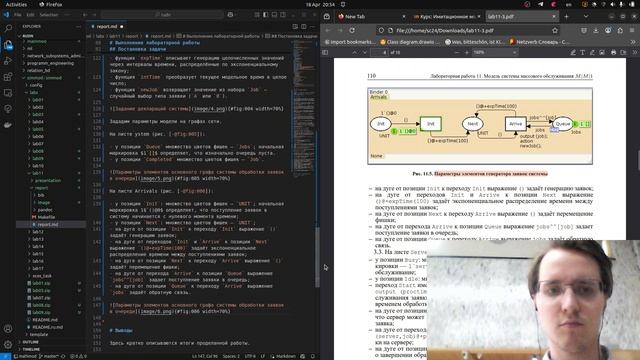Open Remote Explorer icon in activity bar
Screen dimensions: 640x360
pyautogui.click(x=8, y=93)
